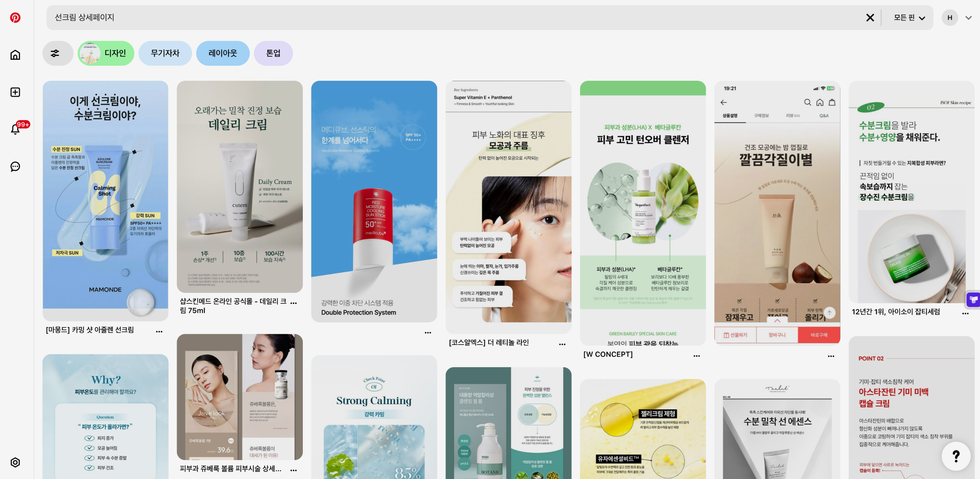
Task: Open more options for 마몽드 카밍 샷 pin
Action: click(159, 332)
